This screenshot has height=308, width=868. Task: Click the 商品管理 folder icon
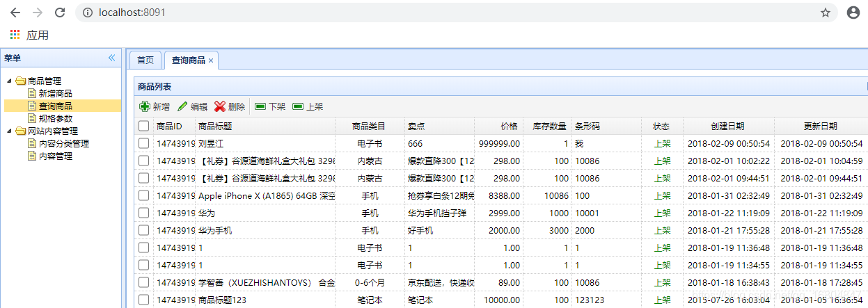click(x=21, y=81)
